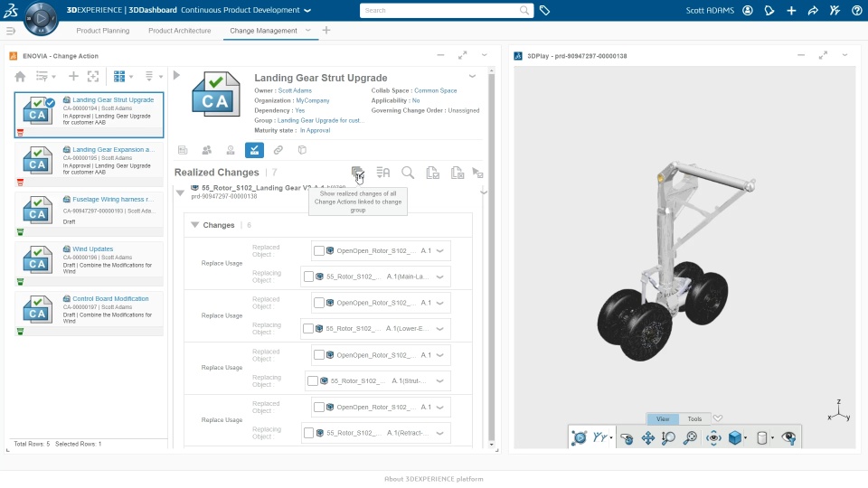
Task: Check the A.1(Main-La... replacing object box
Action: coord(309,277)
